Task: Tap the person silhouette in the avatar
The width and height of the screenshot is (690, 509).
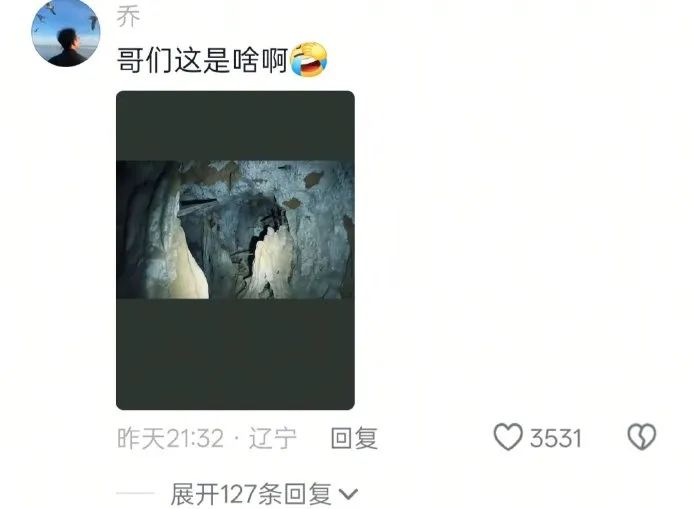Action: pyautogui.click(x=67, y=48)
